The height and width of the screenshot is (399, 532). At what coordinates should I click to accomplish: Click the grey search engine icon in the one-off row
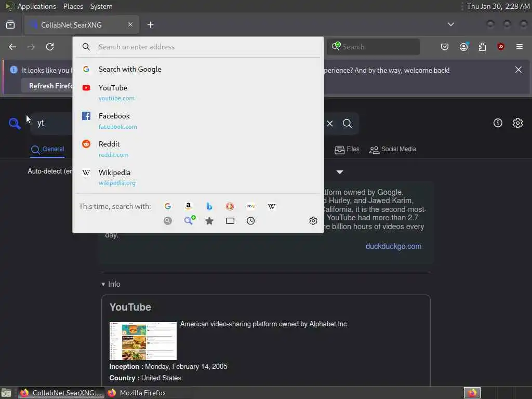point(168,221)
